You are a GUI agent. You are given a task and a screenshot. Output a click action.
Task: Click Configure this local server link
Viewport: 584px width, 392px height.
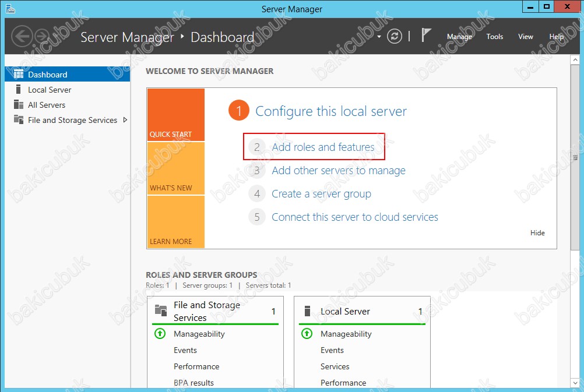click(331, 111)
